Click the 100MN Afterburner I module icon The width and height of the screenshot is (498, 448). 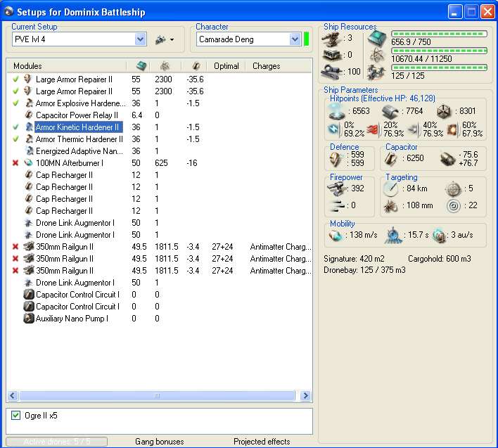coord(28,163)
